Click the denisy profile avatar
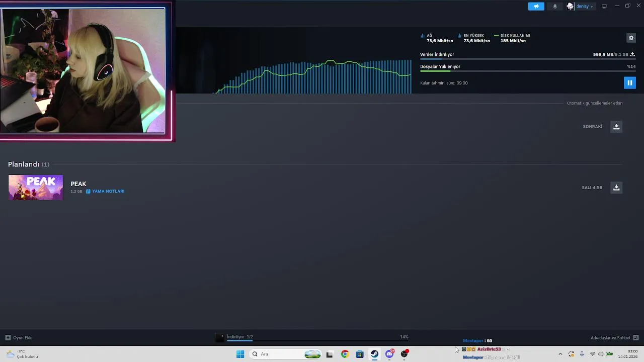This screenshot has width=644, height=362. click(x=570, y=6)
